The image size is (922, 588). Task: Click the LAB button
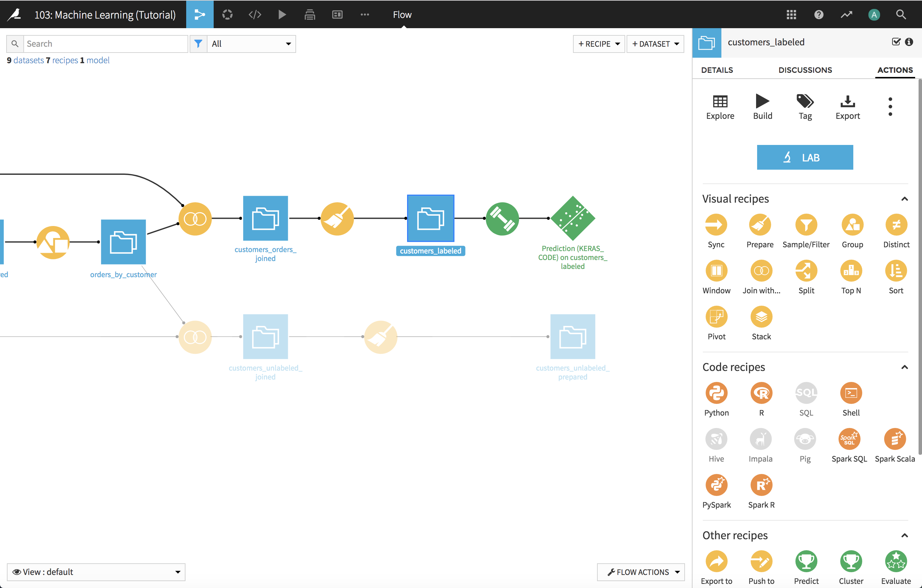point(805,157)
